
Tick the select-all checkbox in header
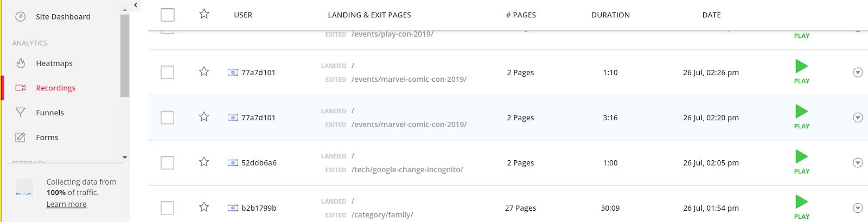tap(168, 15)
